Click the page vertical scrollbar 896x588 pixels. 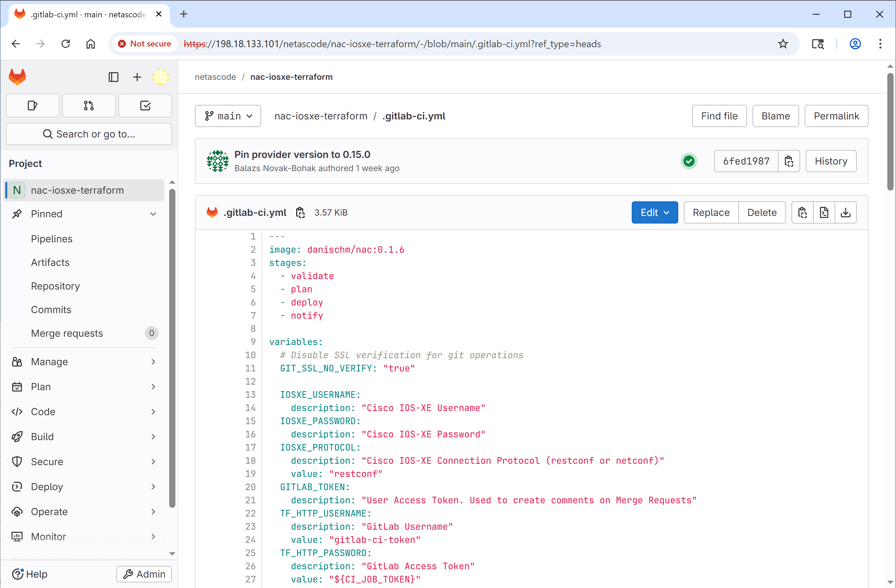[x=890, y=132]
